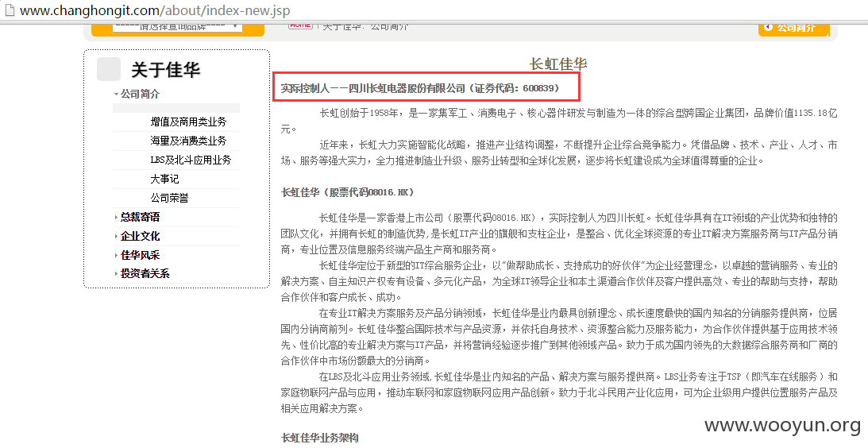Click the 长虹佳华业务架构 heading

[x=320, y=438]
